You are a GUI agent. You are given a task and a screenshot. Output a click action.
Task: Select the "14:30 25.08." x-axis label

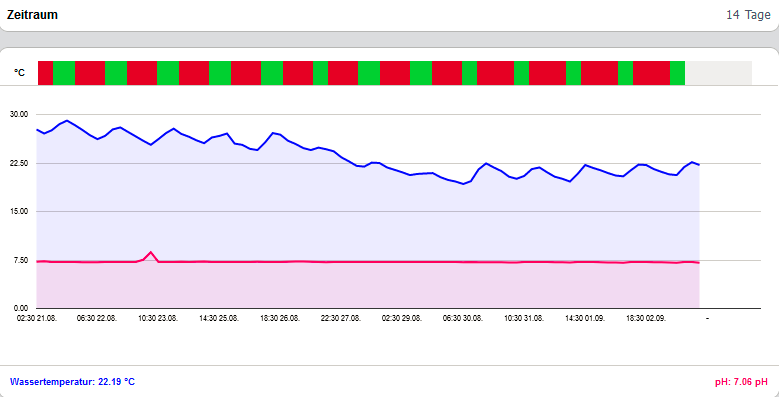click(219, 318)
